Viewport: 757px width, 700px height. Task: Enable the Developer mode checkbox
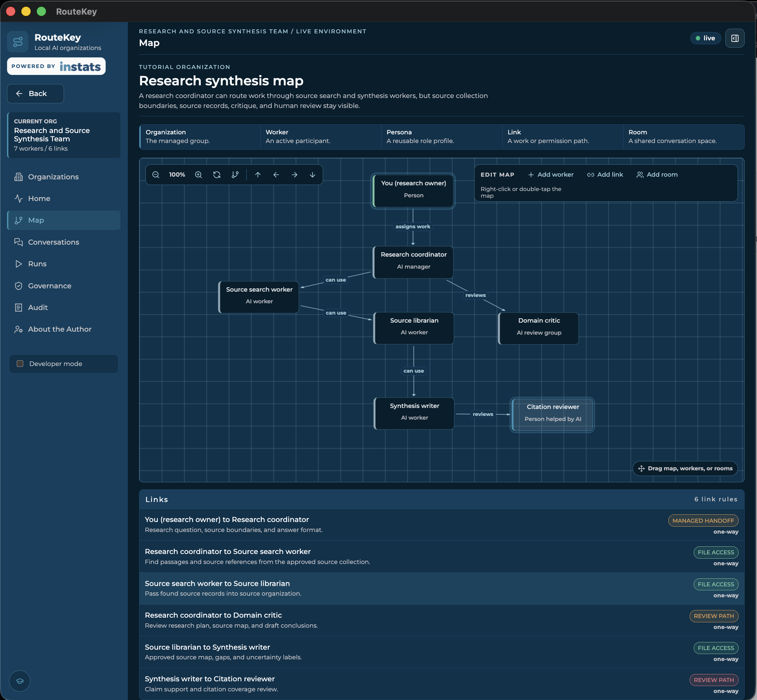click(x=20, y=364)
